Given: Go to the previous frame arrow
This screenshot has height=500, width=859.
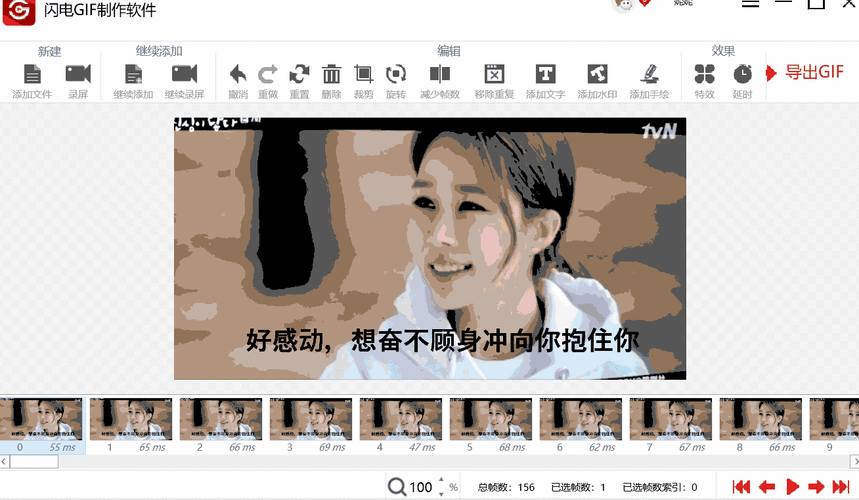Looking at the screenshot, I should (x=766, y=486).
